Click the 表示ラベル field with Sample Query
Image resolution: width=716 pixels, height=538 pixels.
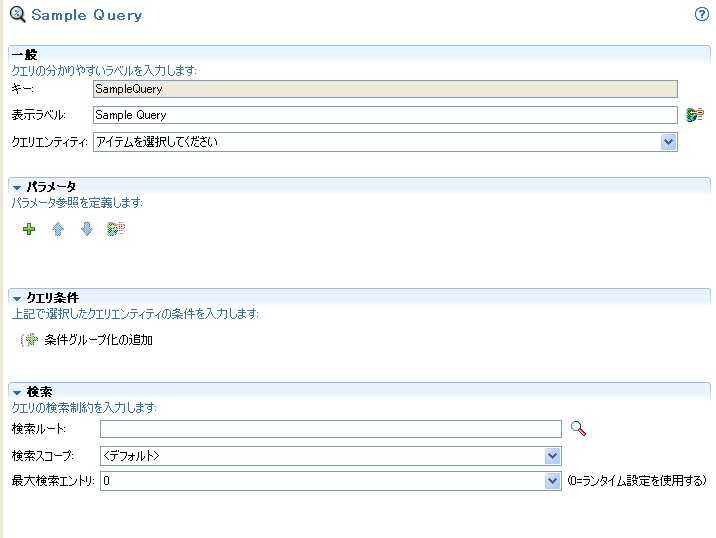click(x=385, y=115)
